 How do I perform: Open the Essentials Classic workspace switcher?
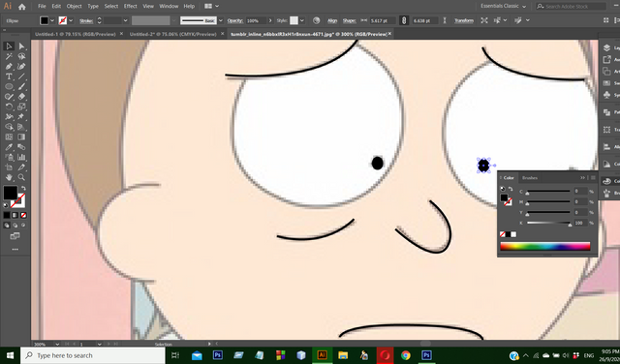(504, 6)
